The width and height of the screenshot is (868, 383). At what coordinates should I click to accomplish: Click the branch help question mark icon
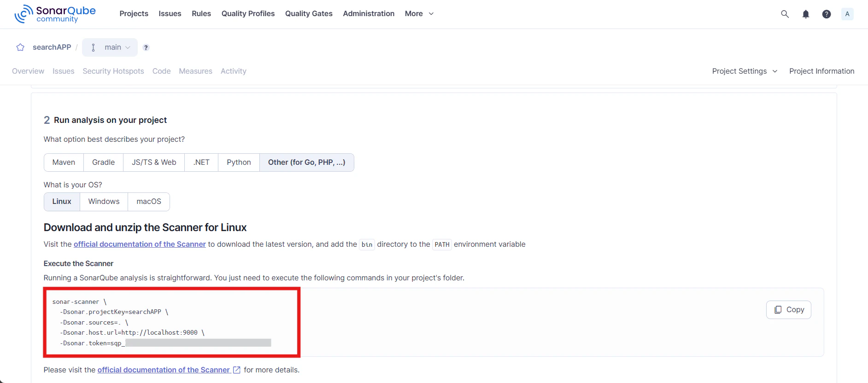click(146, 47)
